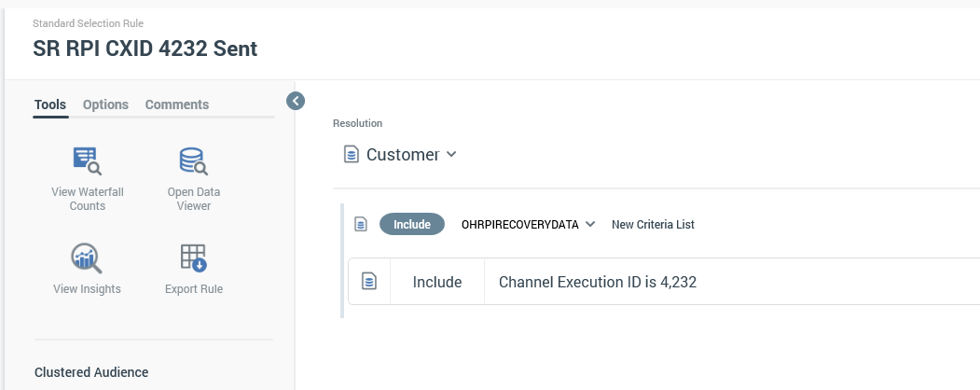Click the Export Rule text label
Screen dimensions: 980x390
193,289
